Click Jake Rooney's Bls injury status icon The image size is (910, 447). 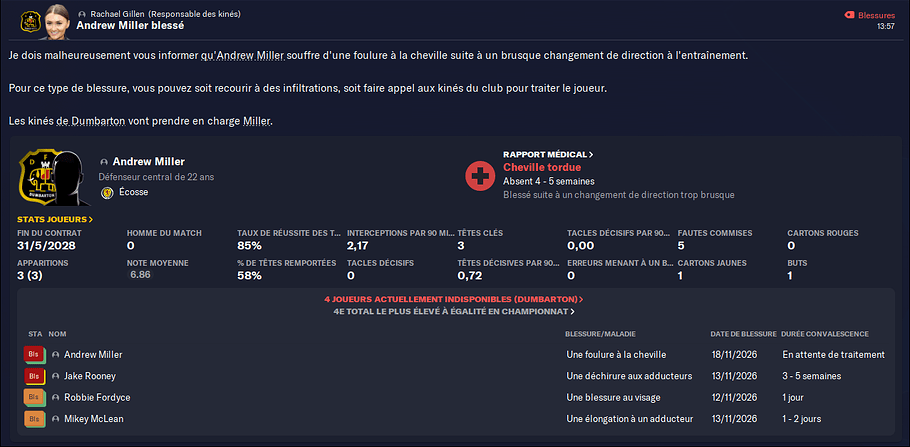[34, 376]
